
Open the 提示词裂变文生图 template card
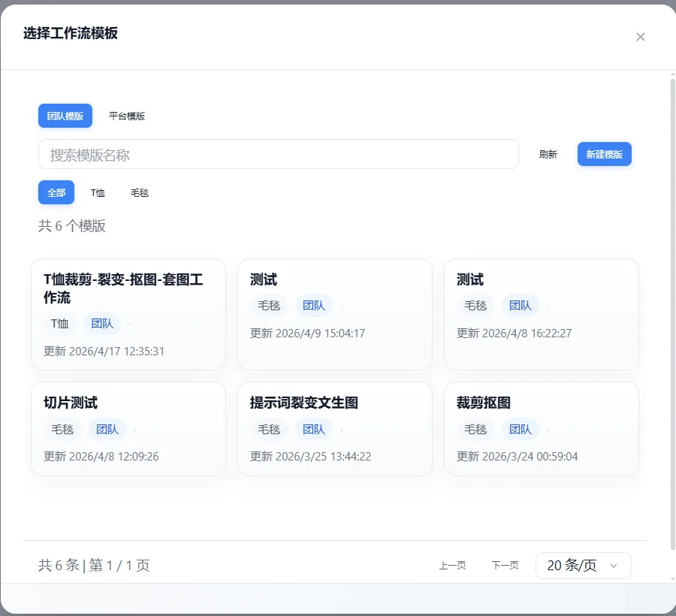pyautogui.click(x=334, y=428)
